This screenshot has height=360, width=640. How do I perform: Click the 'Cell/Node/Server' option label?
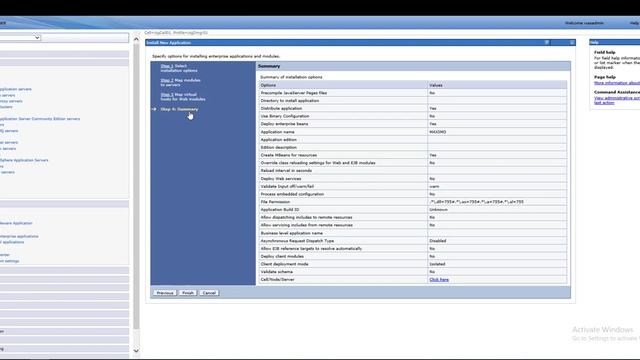coord(278,280)
